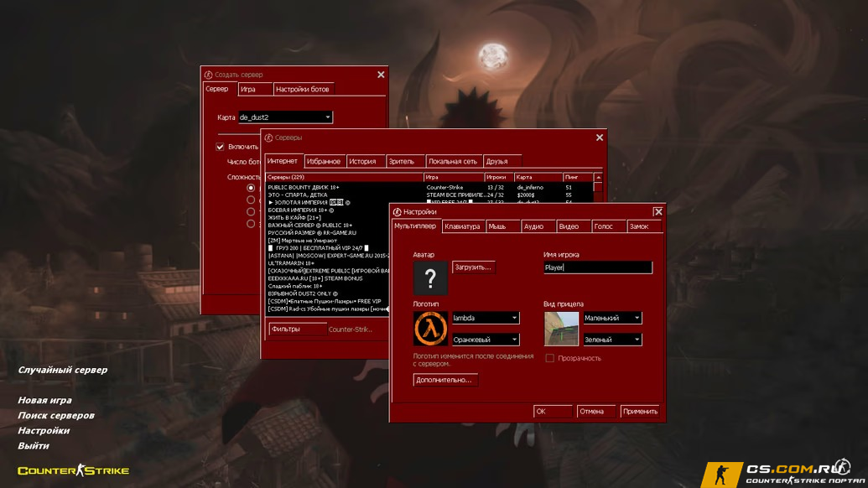Select the РУССКИЙ РАЗМЕР @ RR-GAME.RU server row

[328, 233]
